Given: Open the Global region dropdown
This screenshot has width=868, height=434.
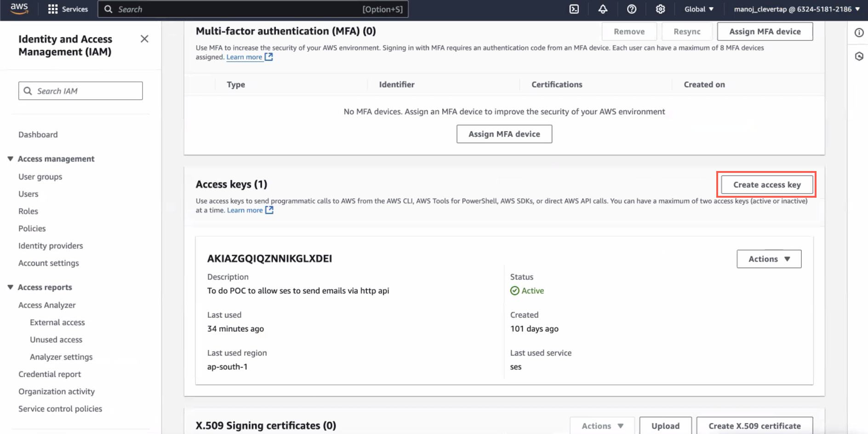Looking at the screenshot, I should coord(699,9).
